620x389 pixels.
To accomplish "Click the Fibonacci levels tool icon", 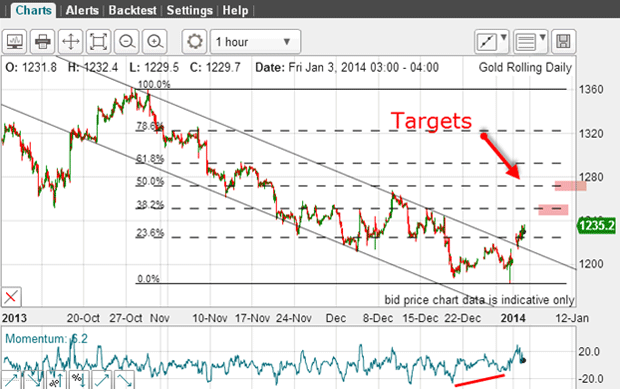I will point(526,42).
